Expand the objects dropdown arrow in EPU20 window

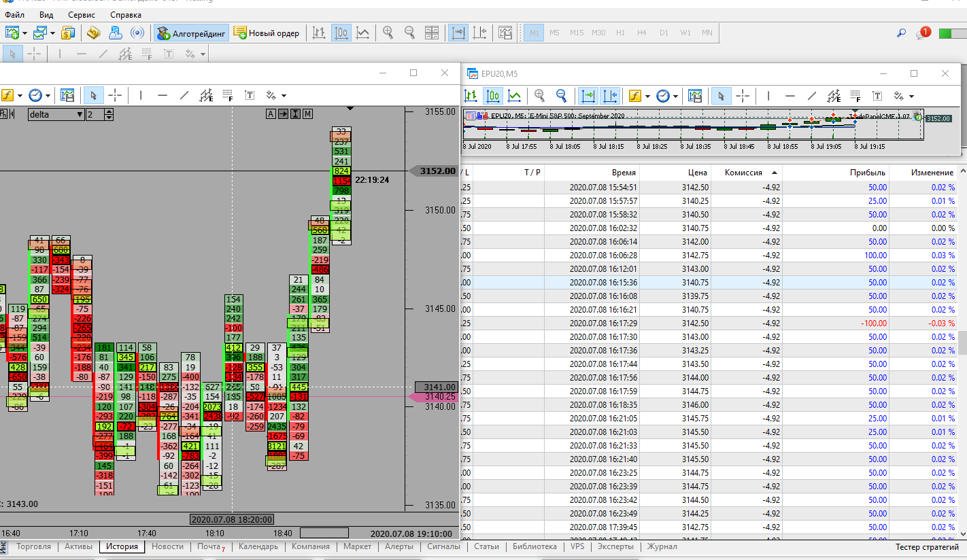[x=911, y=96]
